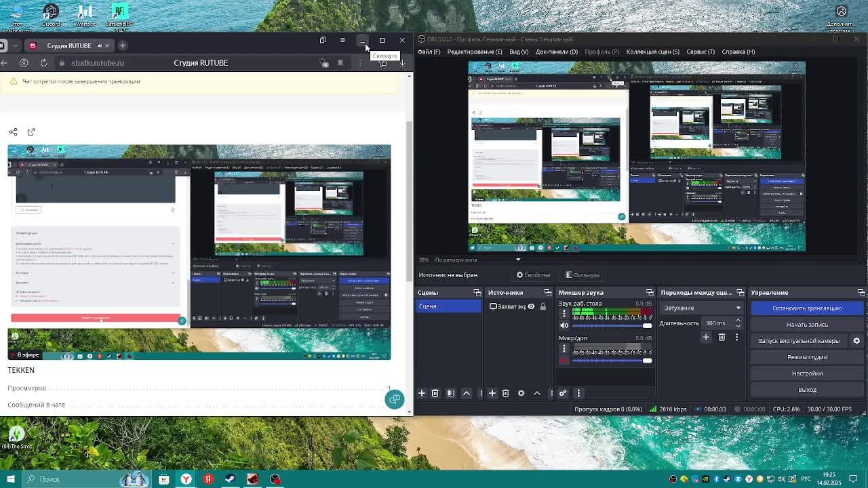Add a new source in Sources panel
868x488 pixels.
tap(492, 393)
